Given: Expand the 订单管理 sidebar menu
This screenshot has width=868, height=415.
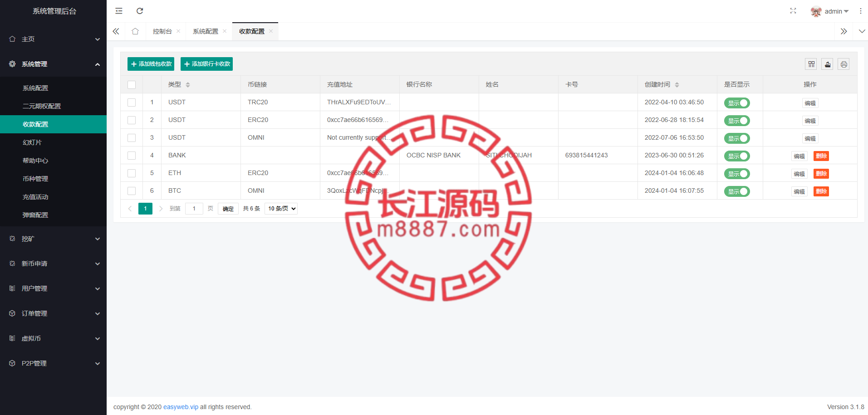Looking at the screenshot, I should click(53, 313).
